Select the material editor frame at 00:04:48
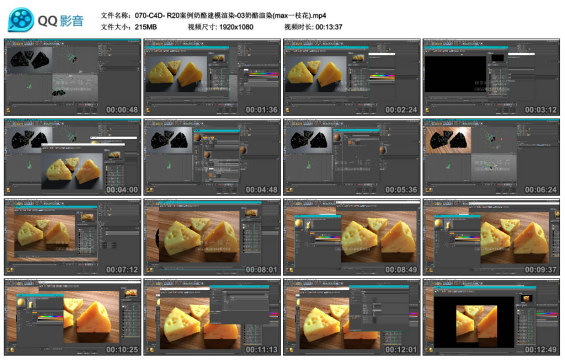The image size is (565, 360). (x=212, y=157)
